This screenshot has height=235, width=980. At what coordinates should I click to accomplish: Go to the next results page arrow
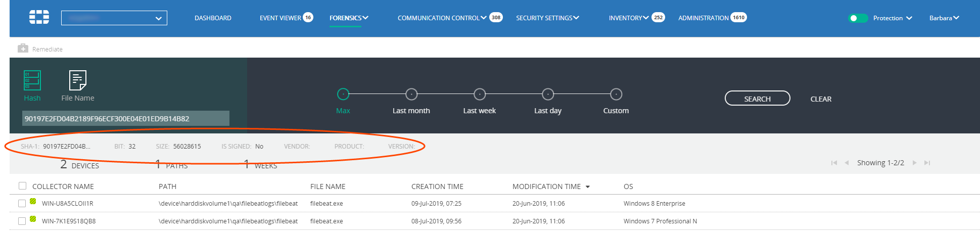(914, 163)
